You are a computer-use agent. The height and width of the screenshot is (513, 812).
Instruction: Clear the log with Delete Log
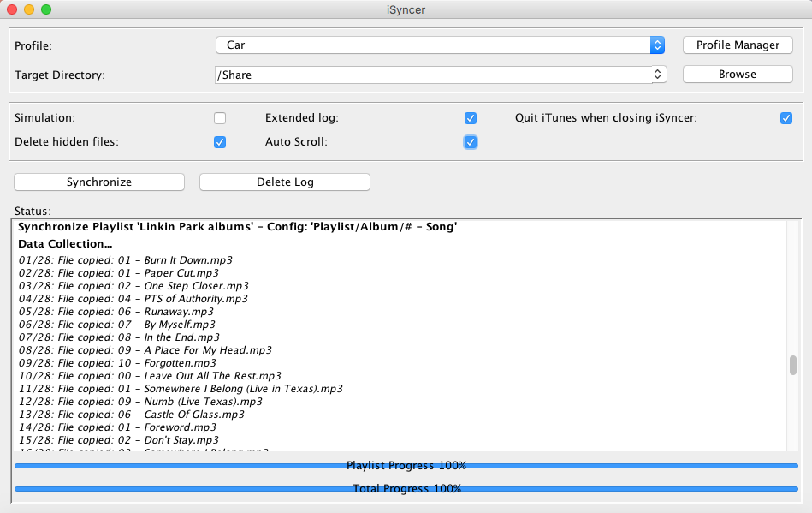[x=285, y=182]
